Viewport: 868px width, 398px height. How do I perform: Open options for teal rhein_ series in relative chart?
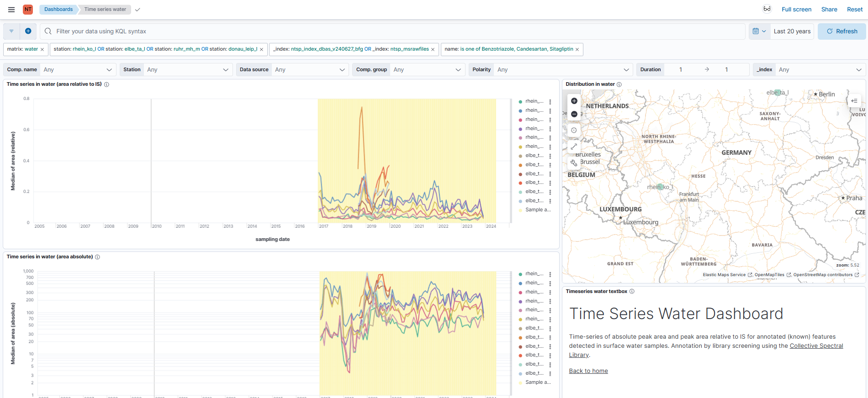point(550,101)
